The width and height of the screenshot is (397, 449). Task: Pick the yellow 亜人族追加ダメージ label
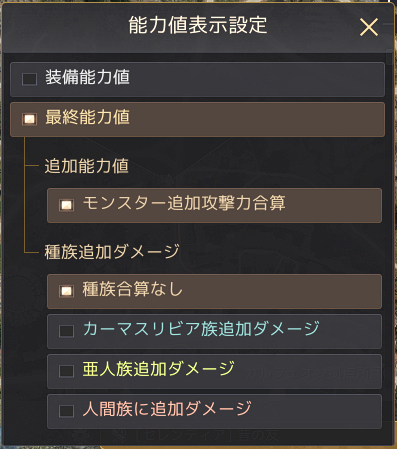pyautogui.click(x=159, y=369)
